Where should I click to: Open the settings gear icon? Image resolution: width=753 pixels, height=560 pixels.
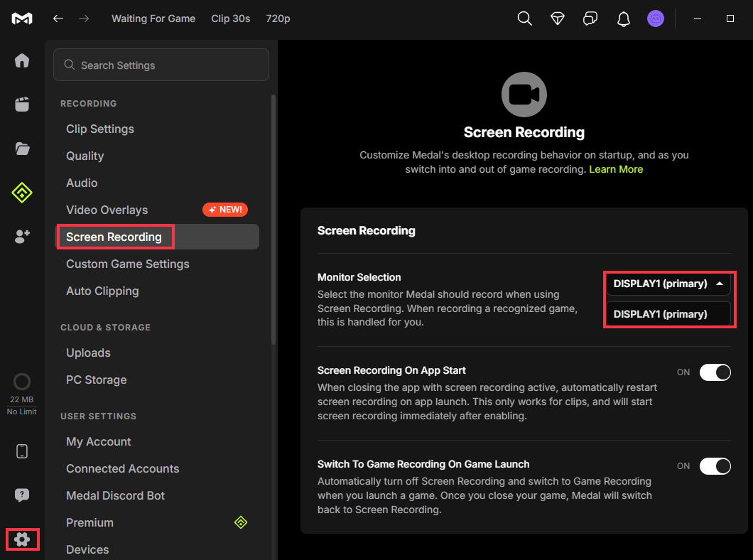pos(22,539)
